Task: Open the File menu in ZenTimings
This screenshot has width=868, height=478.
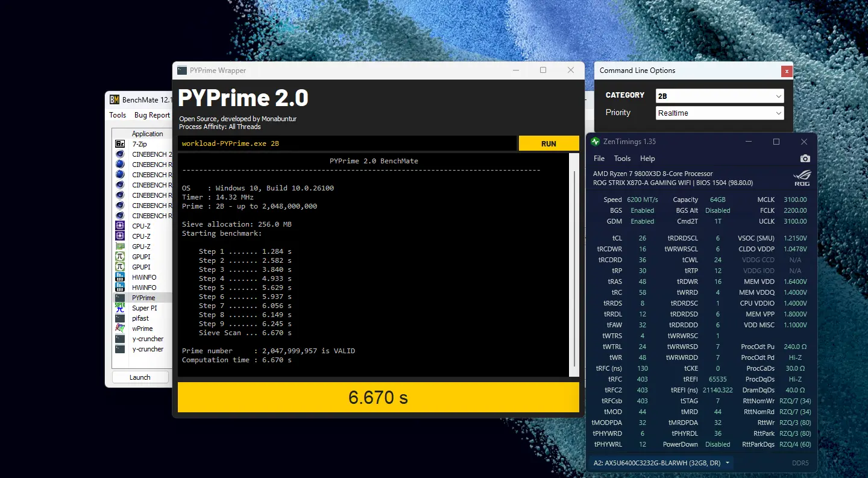Action: (599, 159)
